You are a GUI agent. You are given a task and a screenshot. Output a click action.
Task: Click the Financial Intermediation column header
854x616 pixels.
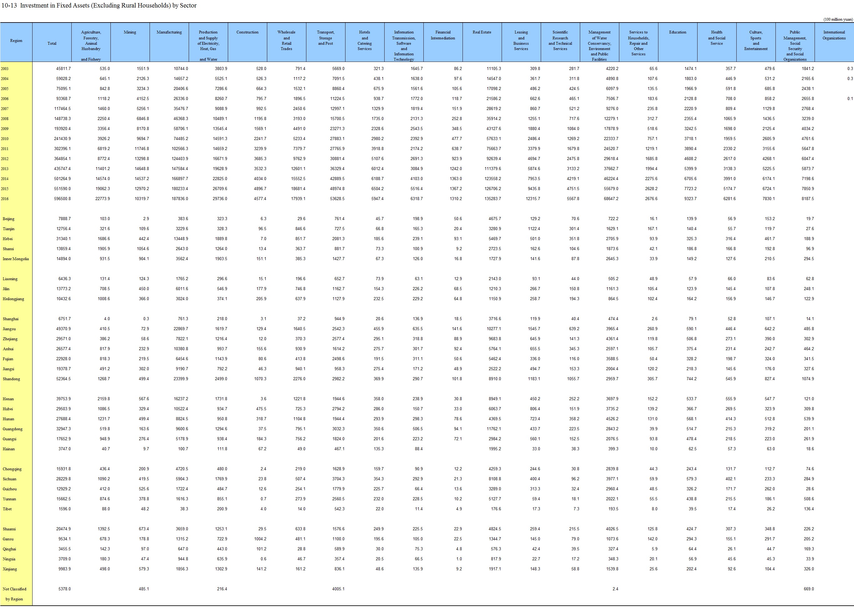tap(443, 35)
